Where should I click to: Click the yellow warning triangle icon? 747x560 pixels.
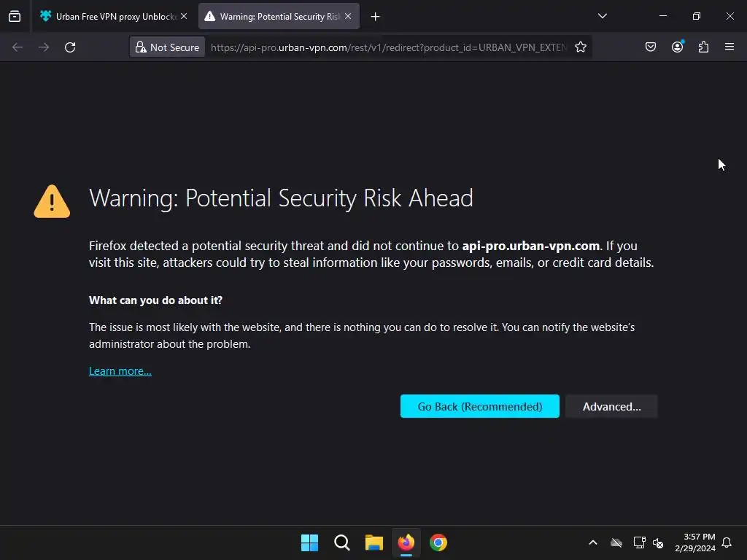[x=52, y=201]
